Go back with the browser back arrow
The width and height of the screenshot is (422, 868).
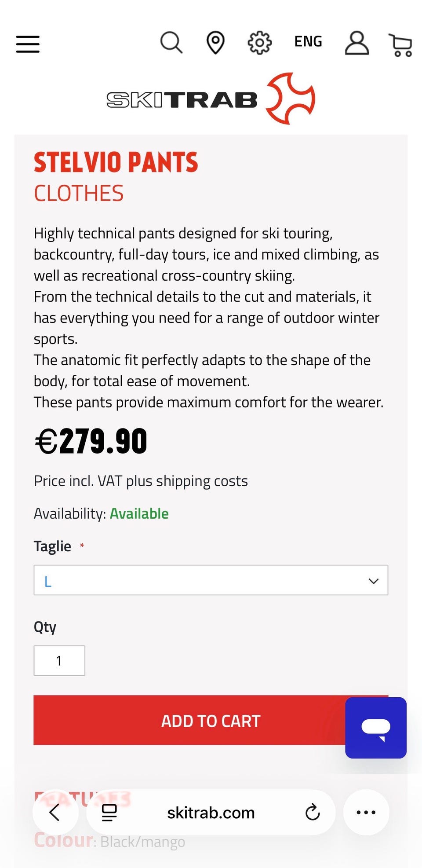pos(55,812)
